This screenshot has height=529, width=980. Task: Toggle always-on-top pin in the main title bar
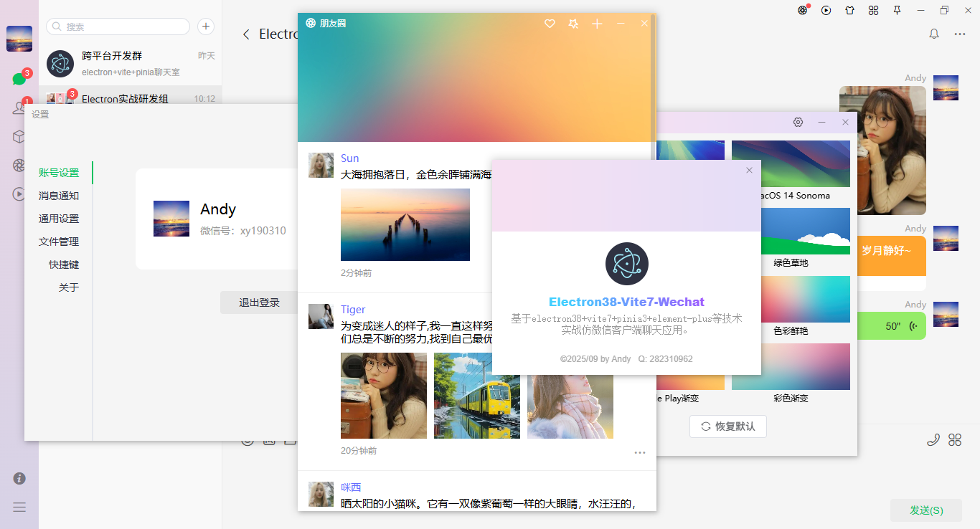click(897, 11)
